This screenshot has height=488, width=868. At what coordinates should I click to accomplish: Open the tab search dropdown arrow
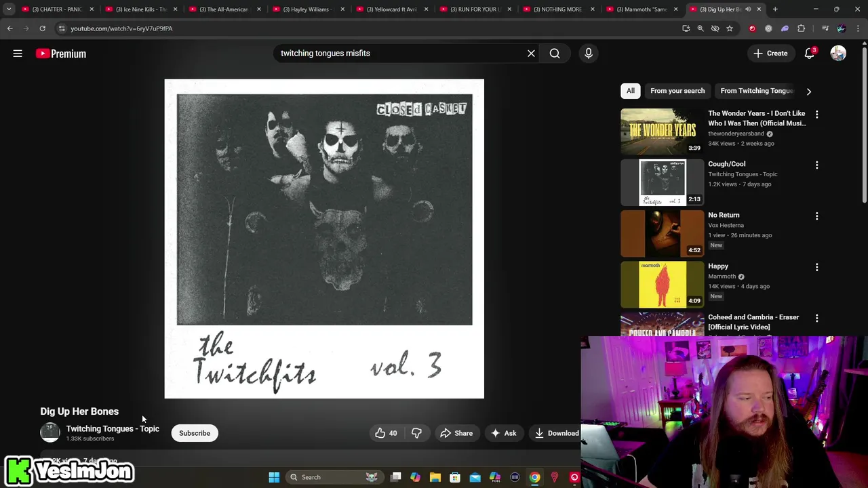click(9, 9)
